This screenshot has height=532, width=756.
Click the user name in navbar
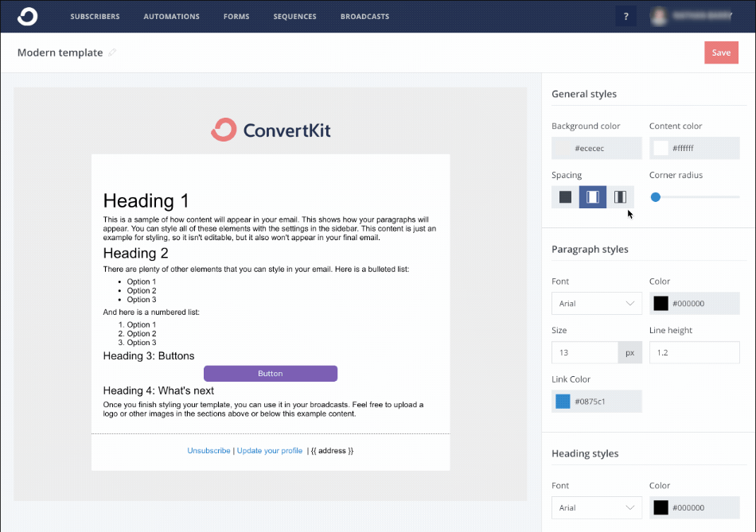click(x=703, y=17)
